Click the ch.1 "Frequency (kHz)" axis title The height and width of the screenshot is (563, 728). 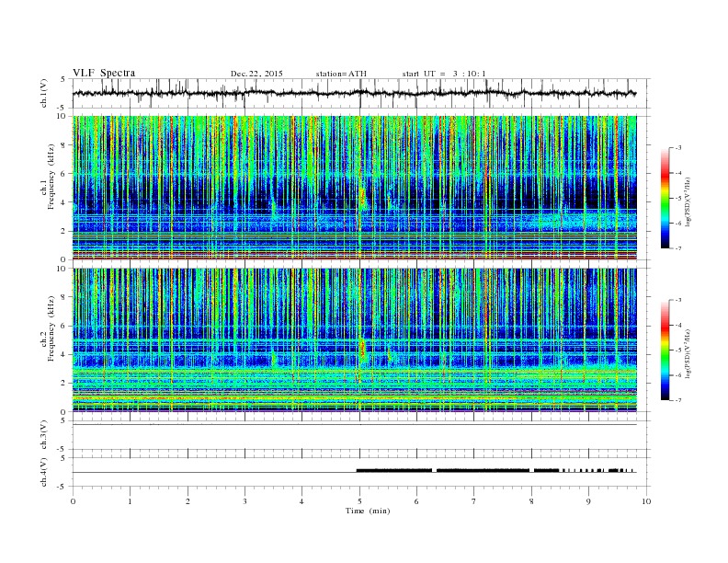coord(51,178)
